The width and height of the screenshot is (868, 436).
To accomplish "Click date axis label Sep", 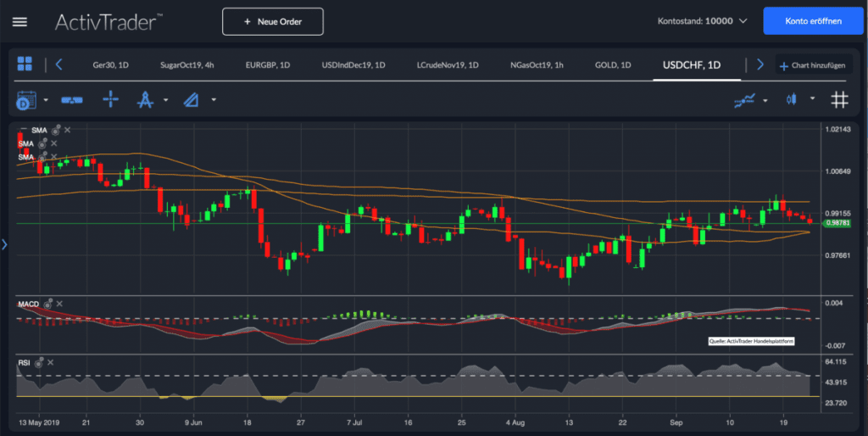I will [x=676, y=422].
